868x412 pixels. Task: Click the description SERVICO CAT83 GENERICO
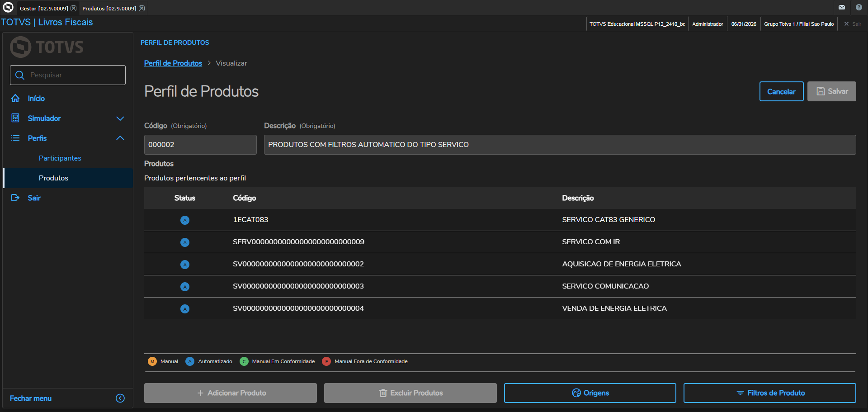pyautogui.click(x=609, y=220)
